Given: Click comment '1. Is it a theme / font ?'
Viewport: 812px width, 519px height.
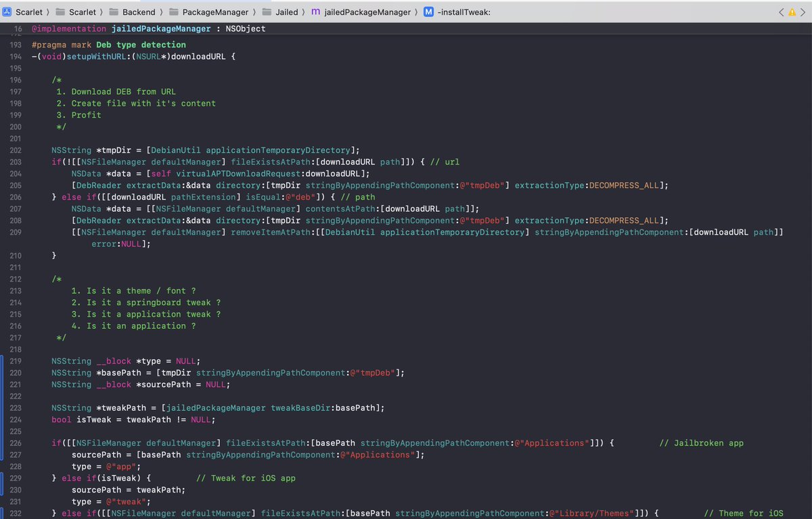Looking at the screenshot, I should click(x=133, y=291).
